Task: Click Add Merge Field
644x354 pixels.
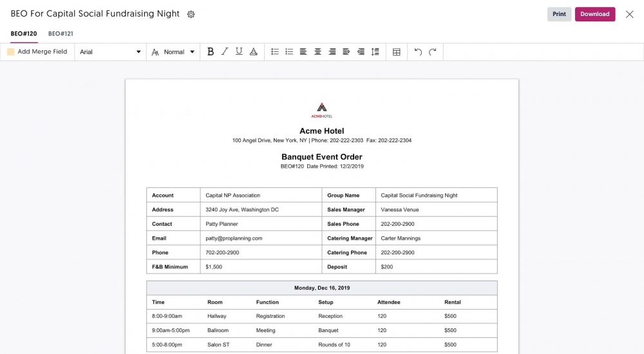Action: (x=37, y=52)
